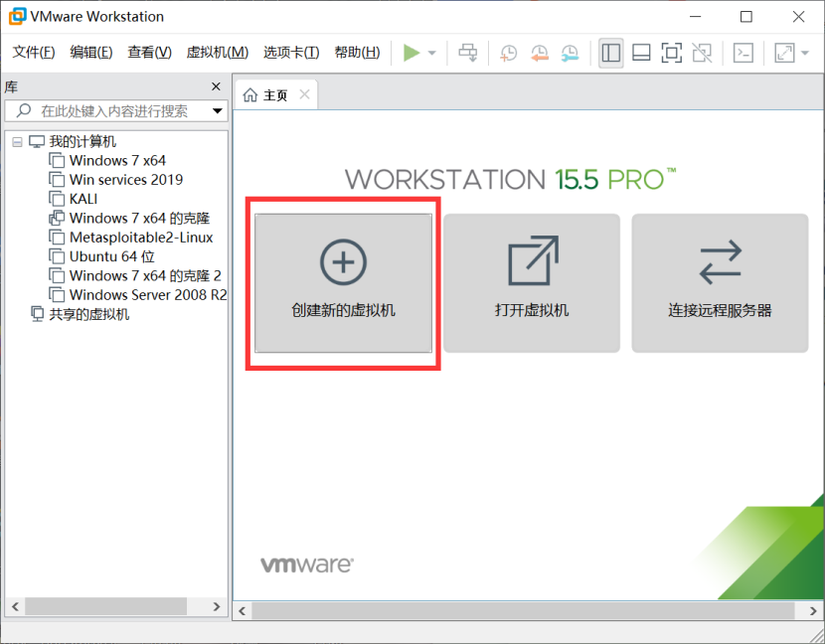
Task: Open the 文件(F) menu
Action: pos(34,52)
